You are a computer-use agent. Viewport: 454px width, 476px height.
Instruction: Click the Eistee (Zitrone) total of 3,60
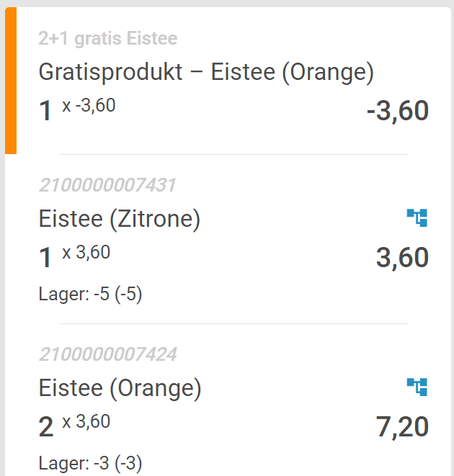(402, 258)
